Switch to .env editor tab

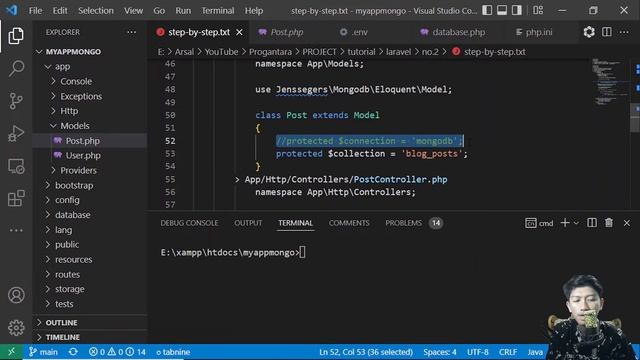tap(359, 32)
